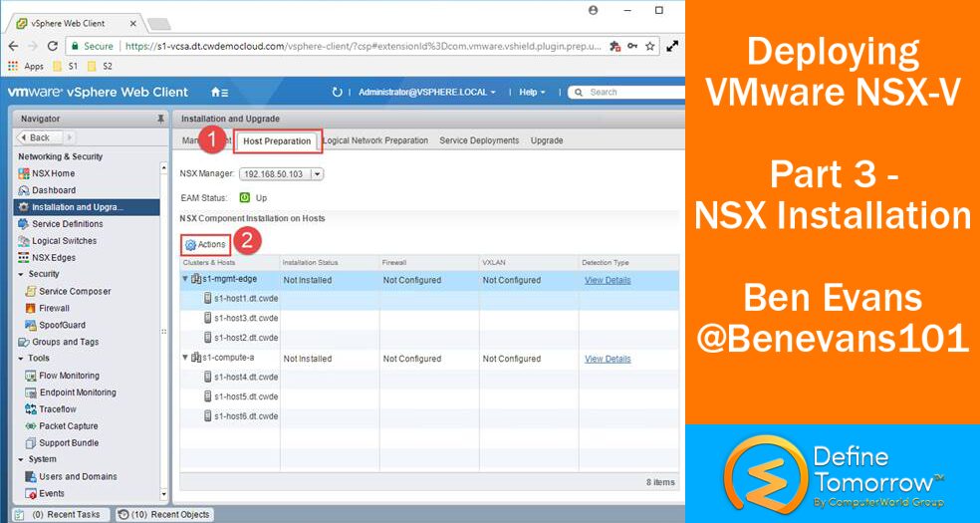
Task: Open Endpoint Monitoring
Action: click(x=70, y=392)
